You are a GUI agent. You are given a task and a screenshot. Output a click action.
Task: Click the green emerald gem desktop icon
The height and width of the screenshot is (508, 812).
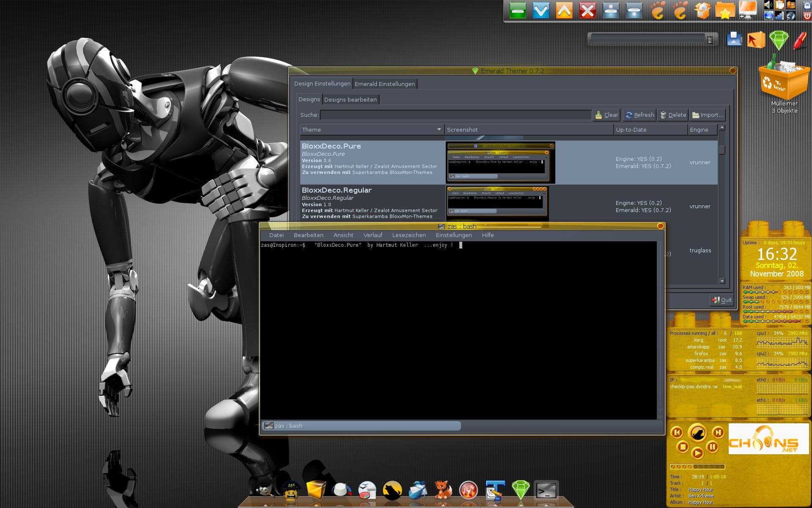[x=779, y=40]
